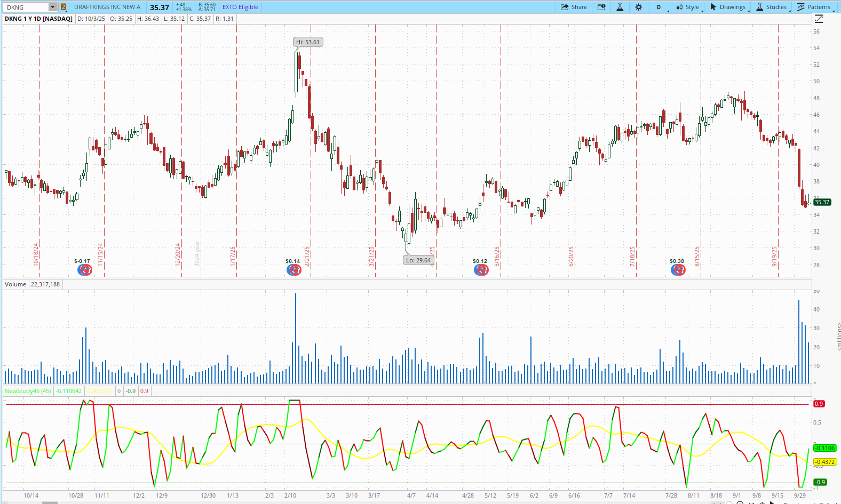Click the $-0.17 earnings event icon
Screen dimensions: 841x504
tap(85, 270)
